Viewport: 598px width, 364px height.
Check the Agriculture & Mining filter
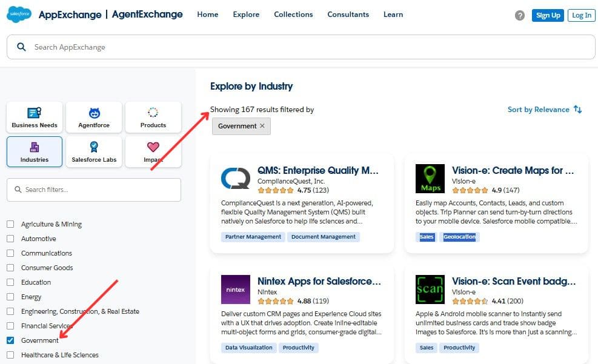(x=10, y=224)
